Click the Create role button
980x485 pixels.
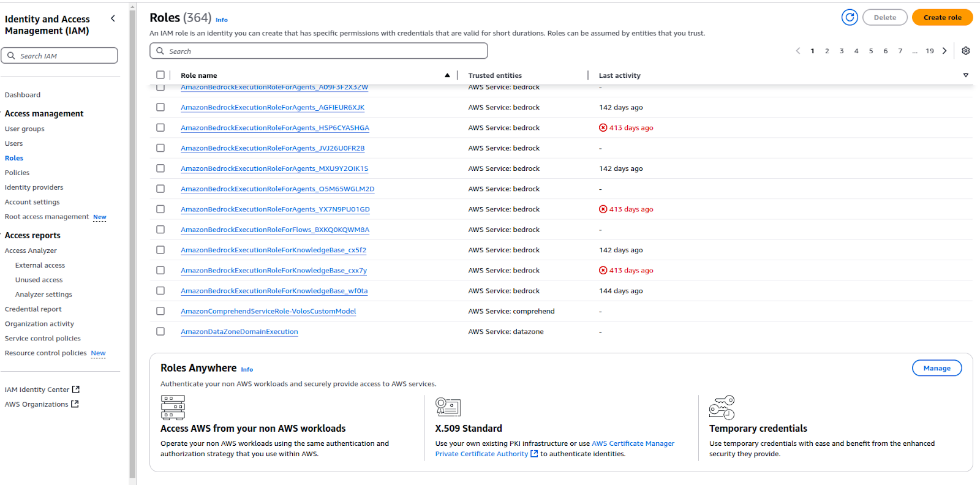943,18
